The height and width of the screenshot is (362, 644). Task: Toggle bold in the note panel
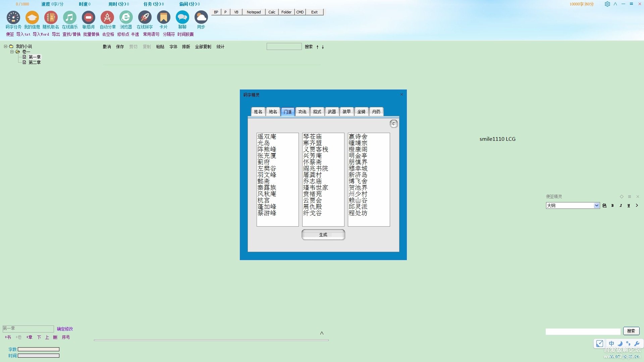point(612,205)
